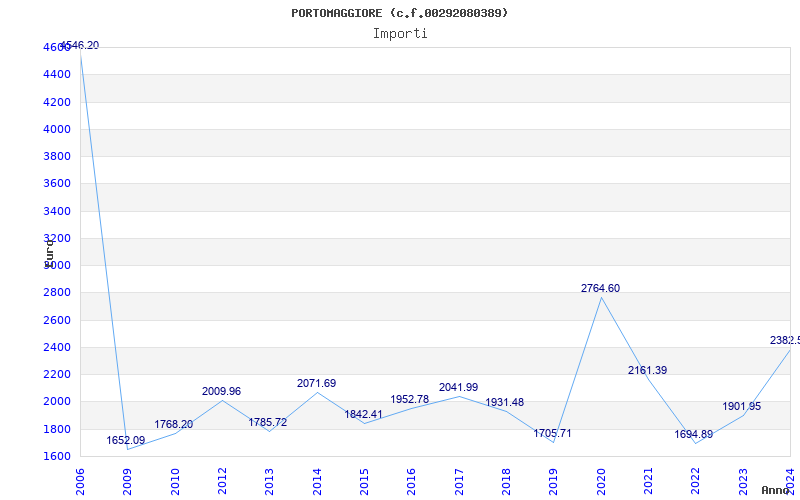The height and width of the screenshot is (500, 800).
Task: Click the chart title PORTOMAGGIORE (c.f.00292080389)
Action: 399,13
